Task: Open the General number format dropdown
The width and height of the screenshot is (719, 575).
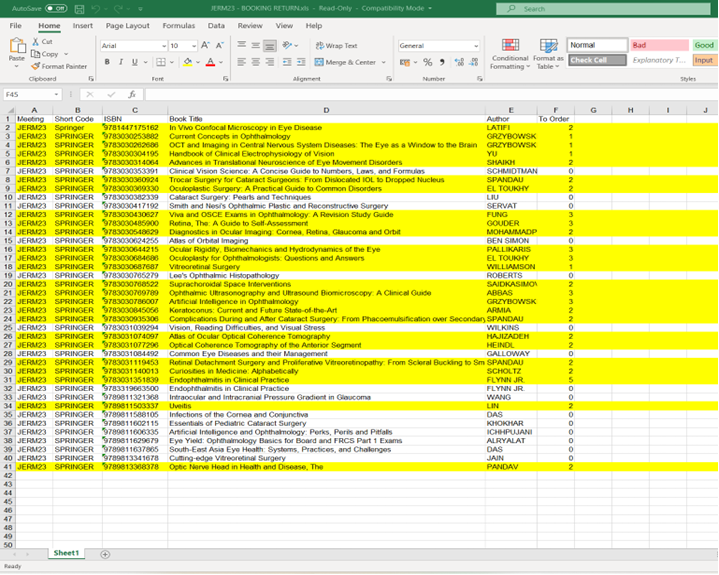Action: coord(476,46)
